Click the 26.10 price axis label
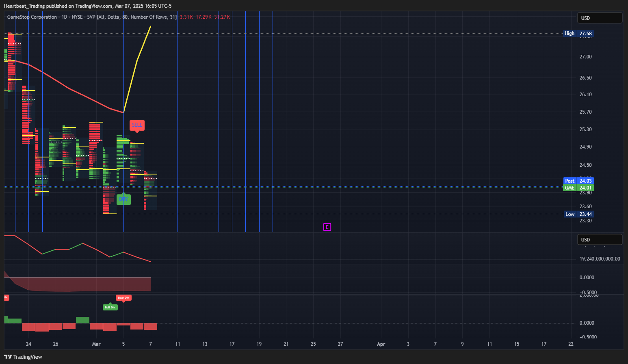628x364 pixels. (x=585, y=95)
